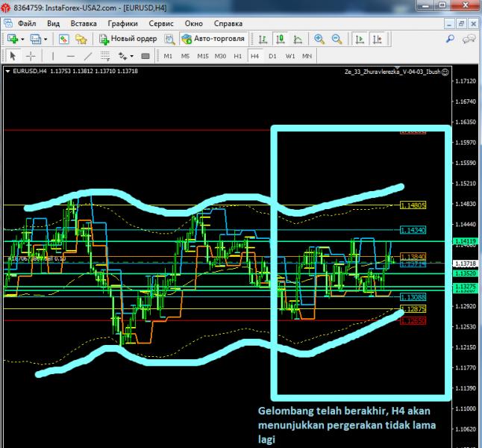Screen dimensions: 482x448
Task: Toggle the Авто-торговля button
Action: pos(213,39)
